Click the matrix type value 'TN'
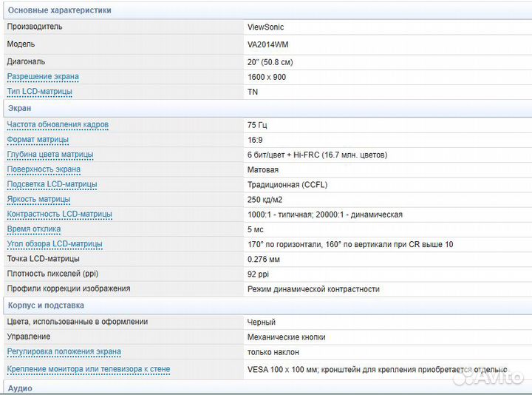This screenshot has width=532, height=395. tap(253, 92)
